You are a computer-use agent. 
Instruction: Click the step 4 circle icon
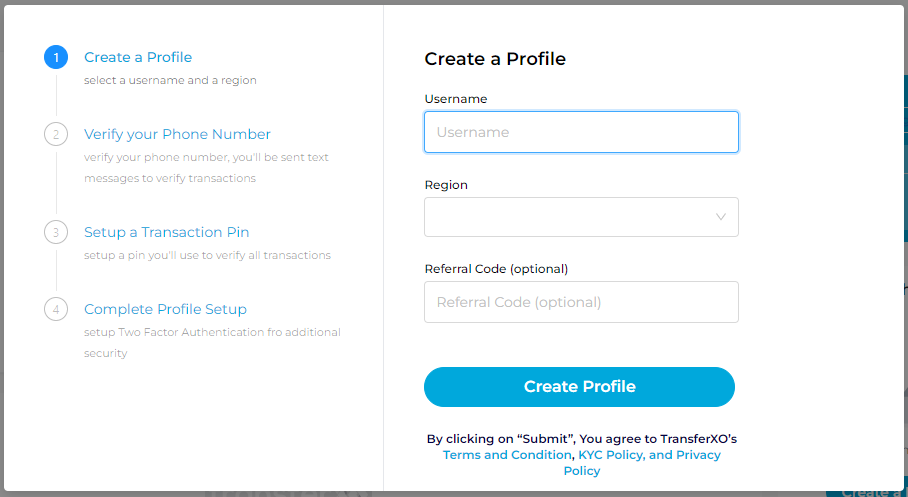[x=56, y=309]
